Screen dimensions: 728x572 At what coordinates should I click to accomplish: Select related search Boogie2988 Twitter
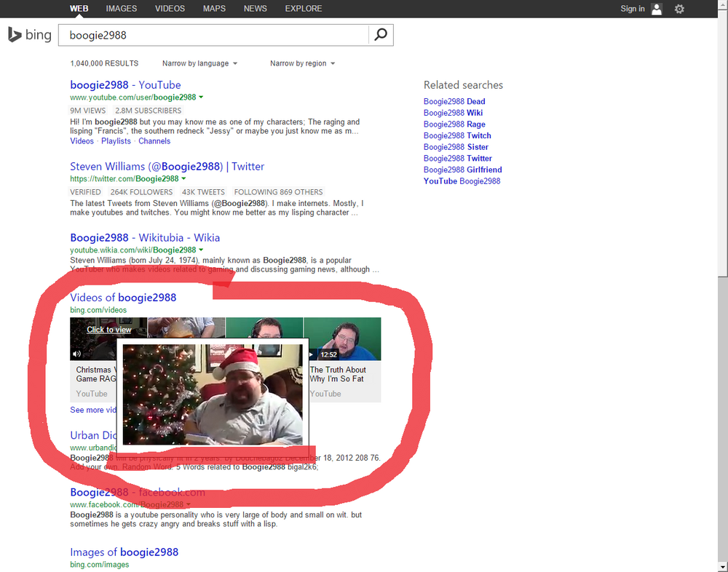pos(457,159)
